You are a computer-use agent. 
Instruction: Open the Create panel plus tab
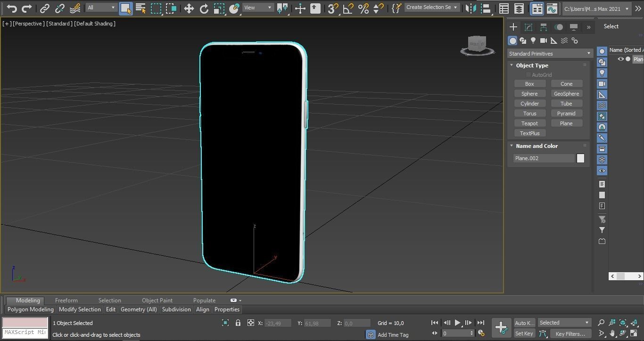(513, 27)
